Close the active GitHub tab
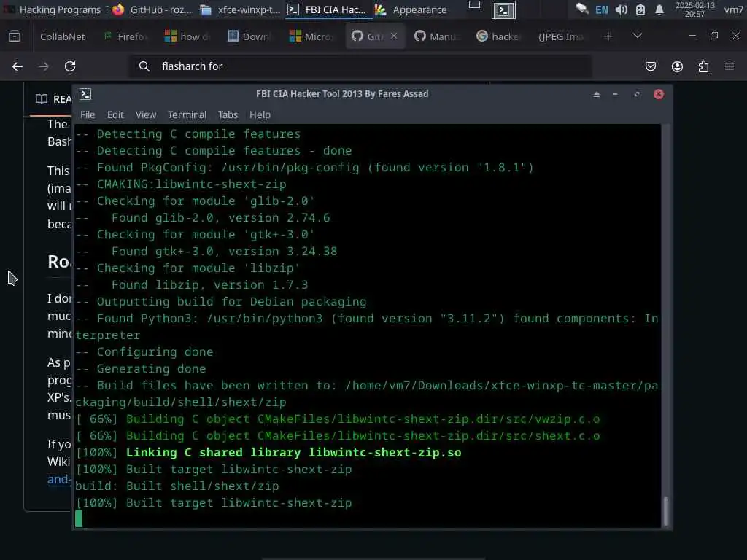This screenshot has height=560, width=747. pyautogui.click(x=394, y=36)
